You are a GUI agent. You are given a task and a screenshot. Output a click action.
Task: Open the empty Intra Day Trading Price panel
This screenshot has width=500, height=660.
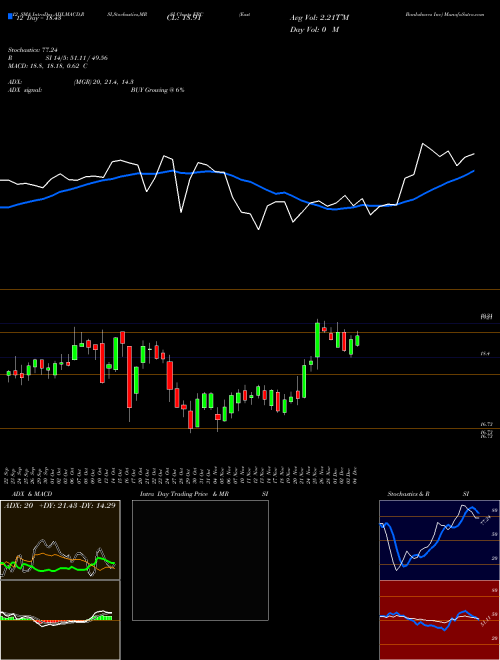(200, 560)
